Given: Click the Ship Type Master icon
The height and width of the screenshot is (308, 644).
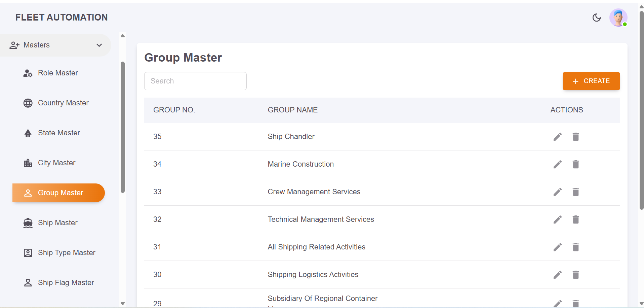Looking at the screenshot, I should click(x=28, y=252).
